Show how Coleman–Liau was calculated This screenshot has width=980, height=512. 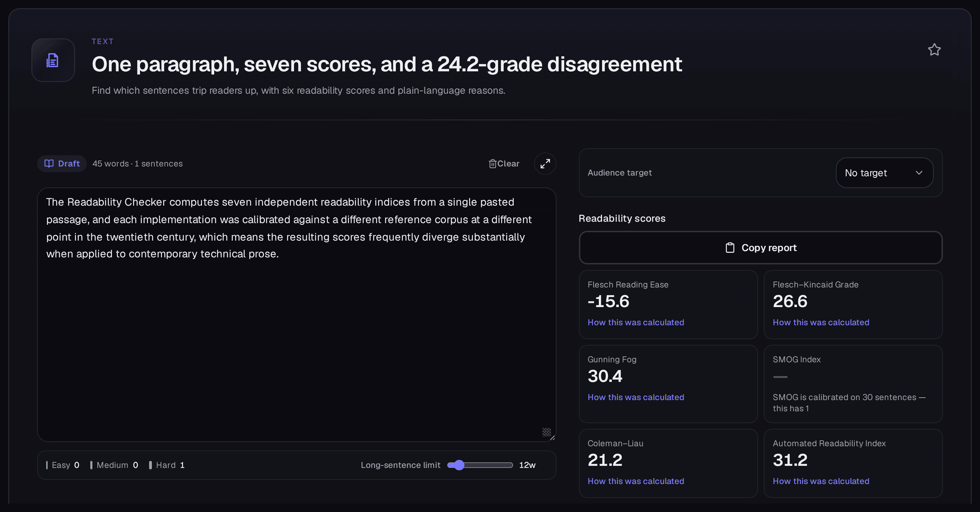click(x=636, y=481)
